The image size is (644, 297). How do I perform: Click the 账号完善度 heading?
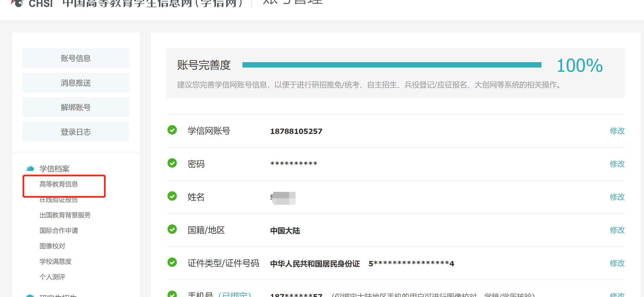pos(204,65)
